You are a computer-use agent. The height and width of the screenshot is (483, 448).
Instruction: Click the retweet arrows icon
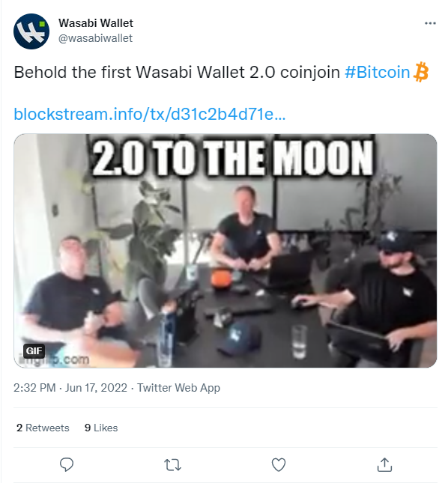point(172,465)
